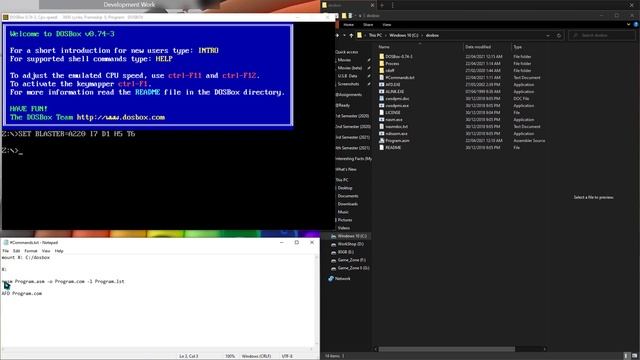Click the DOSBox title bar icon
640x360 pixels.
[x=5, y=17]
